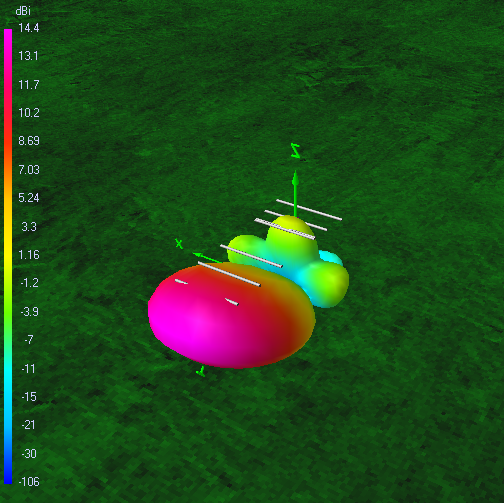This screenshot has width=504, height=503.
Task: Pick the 7.03 legend value
Action: pyautogui.click(x=29, y=170)
